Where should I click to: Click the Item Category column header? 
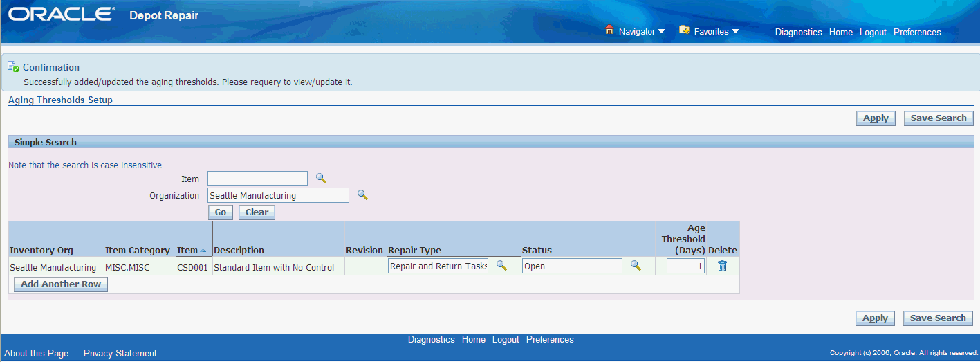pos(138,250)
